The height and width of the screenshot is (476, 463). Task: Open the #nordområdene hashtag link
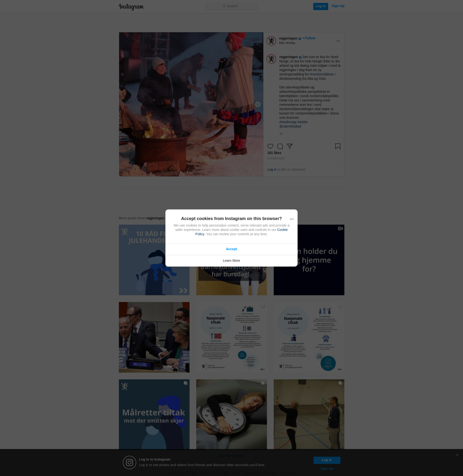(x=321, y=74)
